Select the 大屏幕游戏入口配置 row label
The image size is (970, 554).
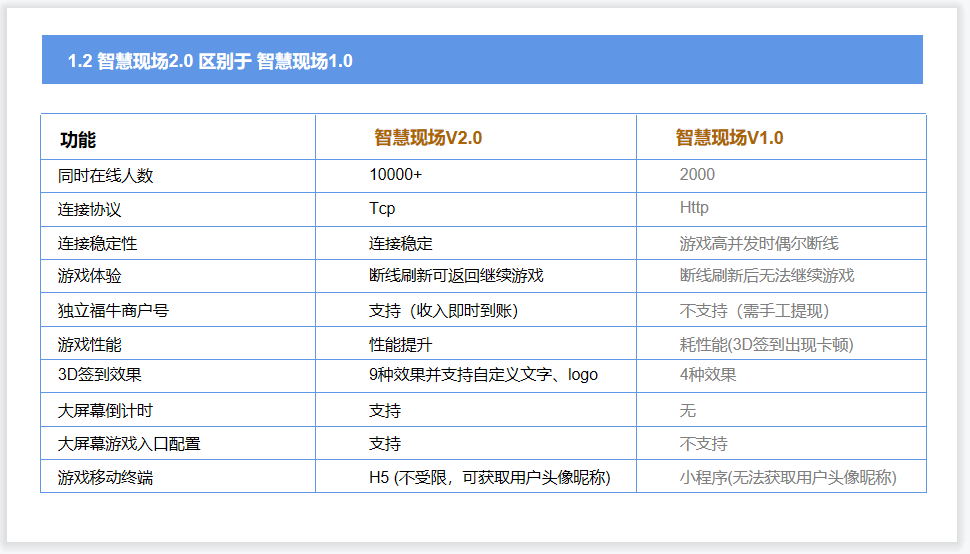(122, 443)
